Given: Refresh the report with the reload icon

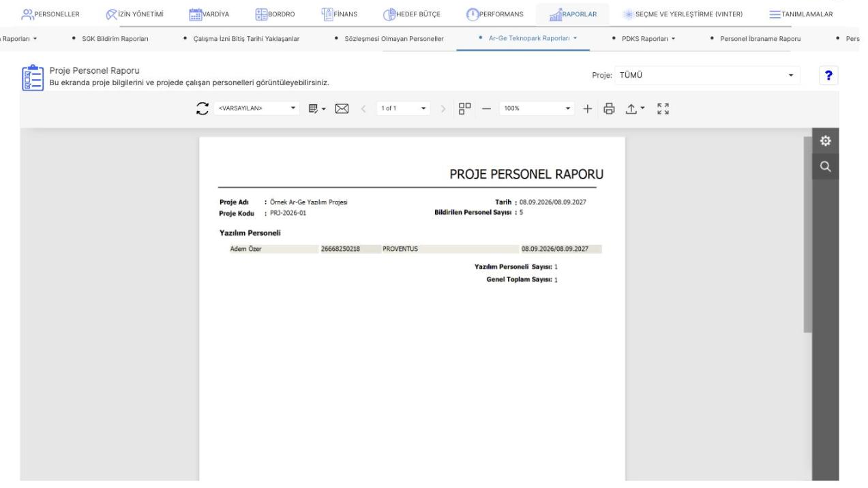Looking at the screenshot, I should (x=203, y=108).
